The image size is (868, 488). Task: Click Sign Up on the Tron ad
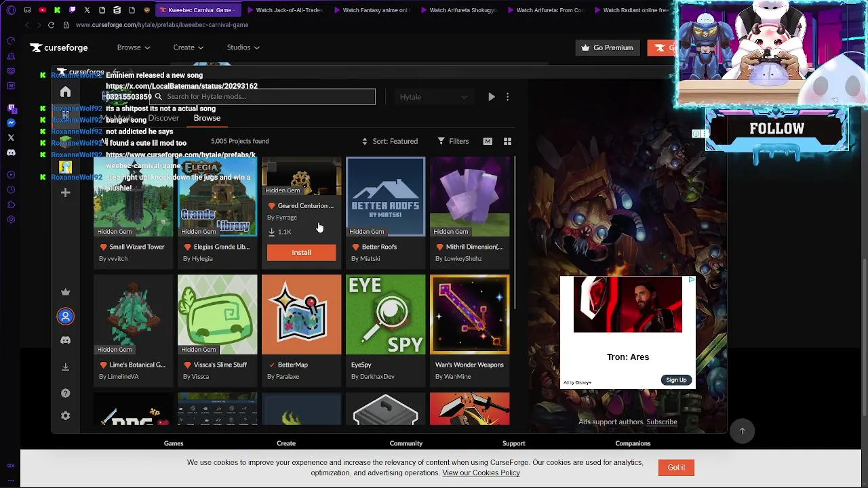[676, 380]
